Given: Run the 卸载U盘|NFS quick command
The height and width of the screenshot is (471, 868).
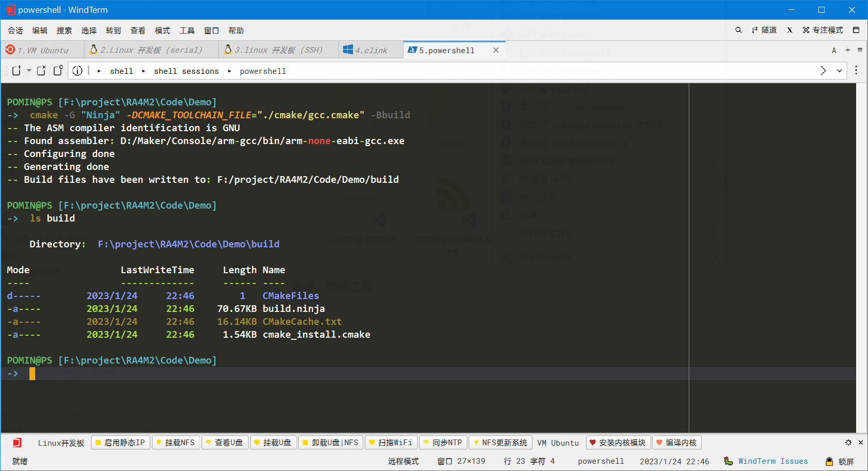Looking at the screenshot, I should 331,443.
